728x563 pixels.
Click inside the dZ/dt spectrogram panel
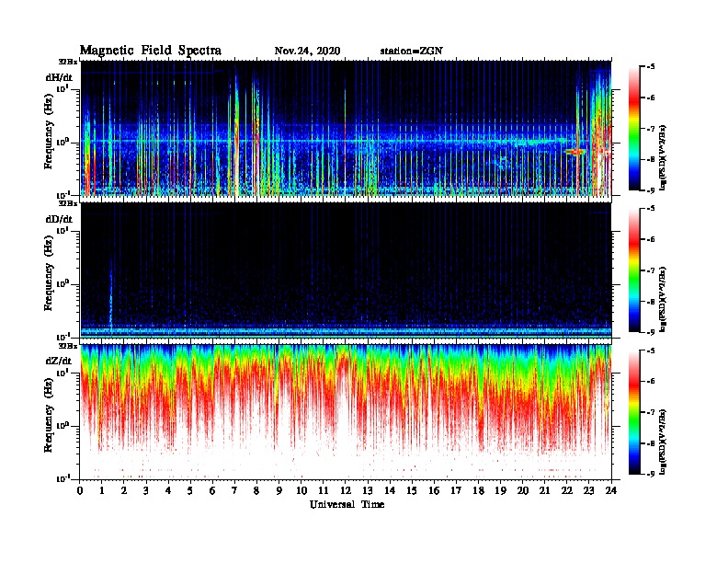pos(346,412)
